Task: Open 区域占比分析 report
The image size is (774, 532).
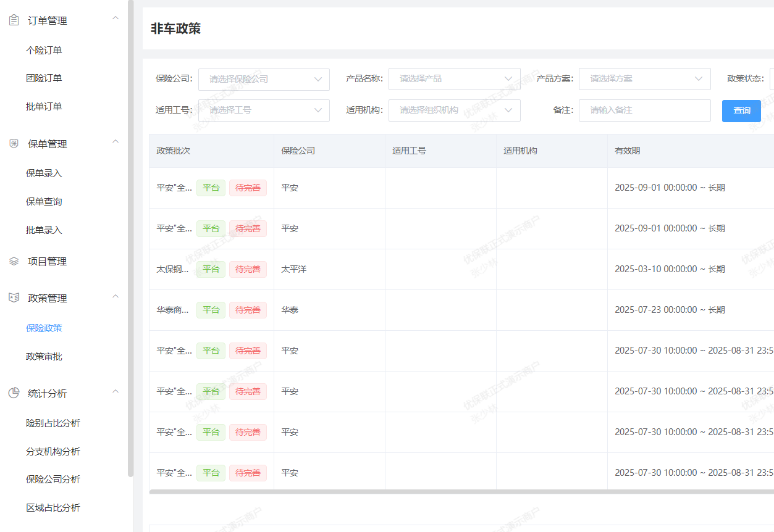Action: (53, 508)
